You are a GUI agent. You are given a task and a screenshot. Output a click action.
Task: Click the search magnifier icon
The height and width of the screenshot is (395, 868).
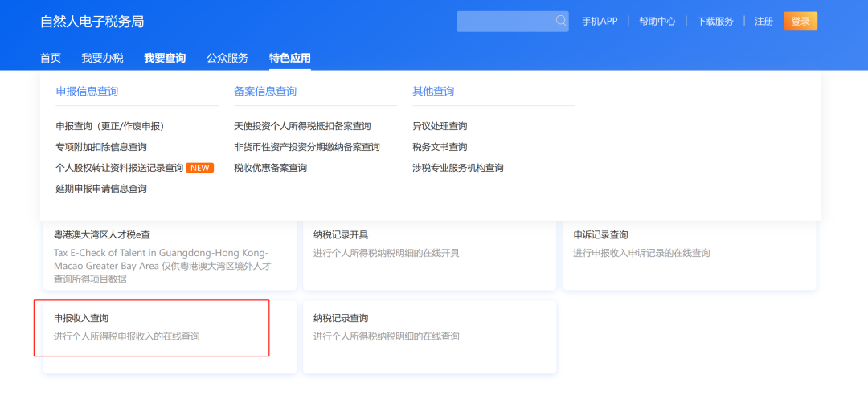pos(561,21)
